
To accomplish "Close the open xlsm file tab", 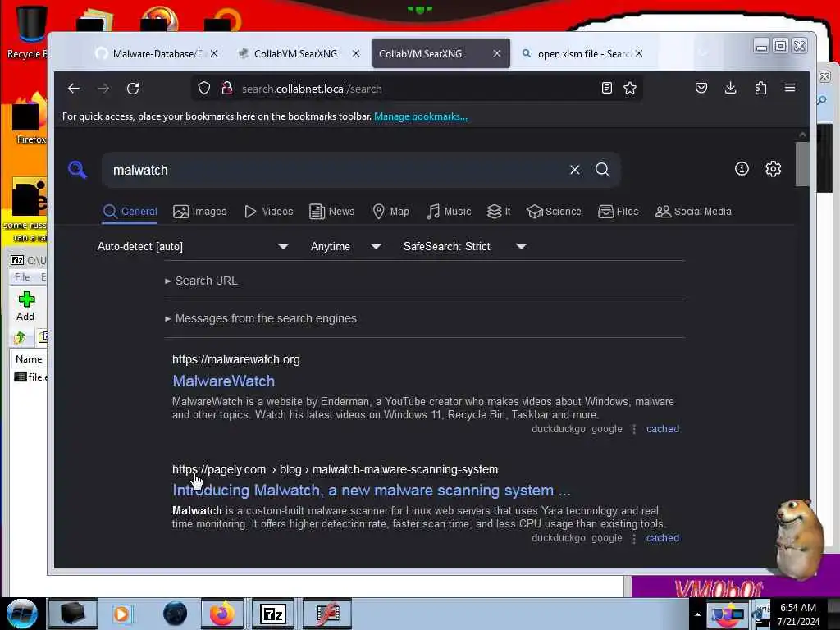I will pyautogui.click(x=639, y=53).
